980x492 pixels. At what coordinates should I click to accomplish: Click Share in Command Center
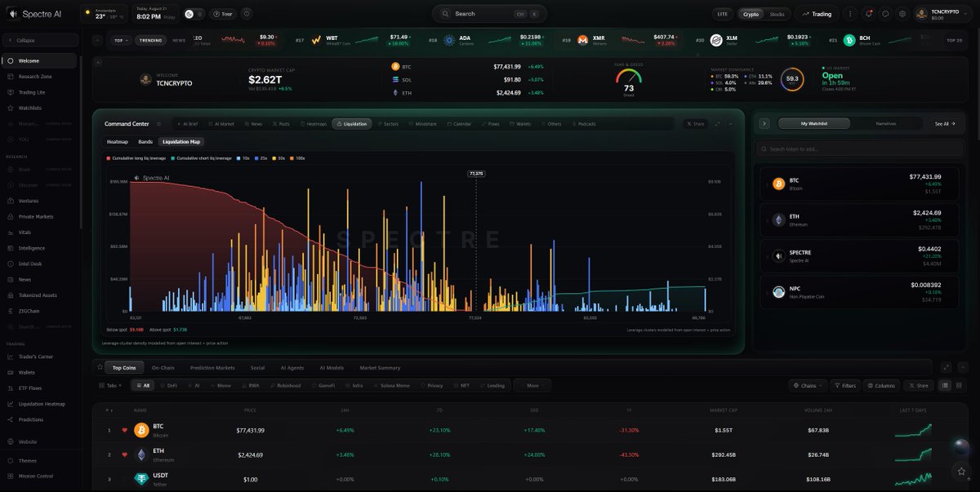click(696, 124)
